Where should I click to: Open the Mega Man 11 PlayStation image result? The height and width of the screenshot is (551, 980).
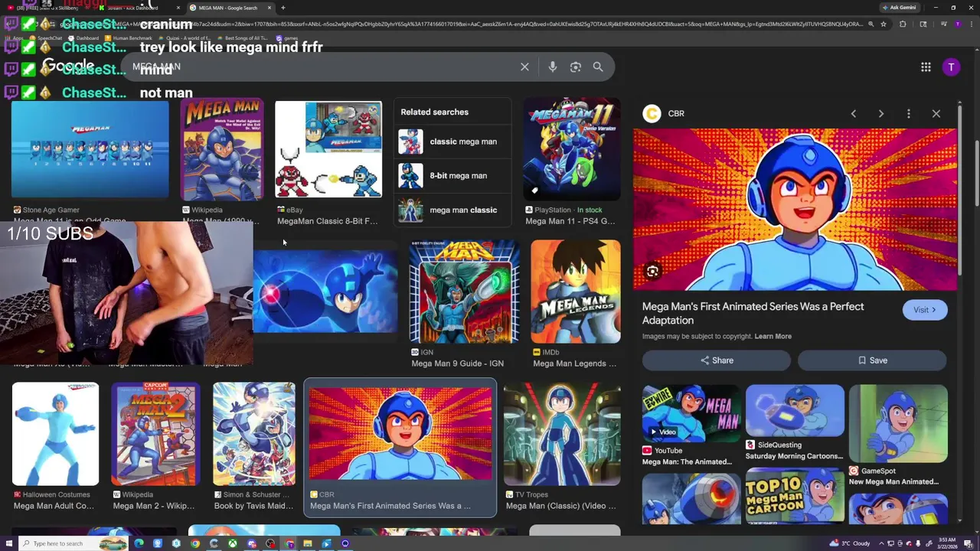(572, 149)
